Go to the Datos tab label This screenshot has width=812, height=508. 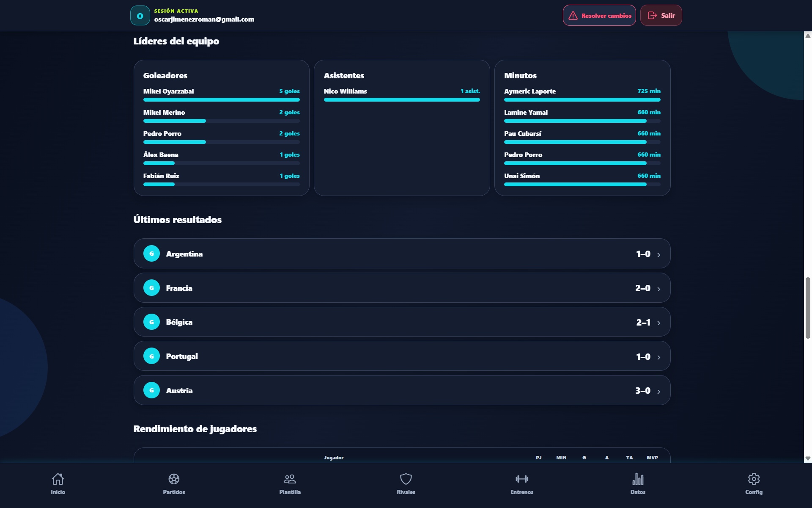[x=638, y=492]
